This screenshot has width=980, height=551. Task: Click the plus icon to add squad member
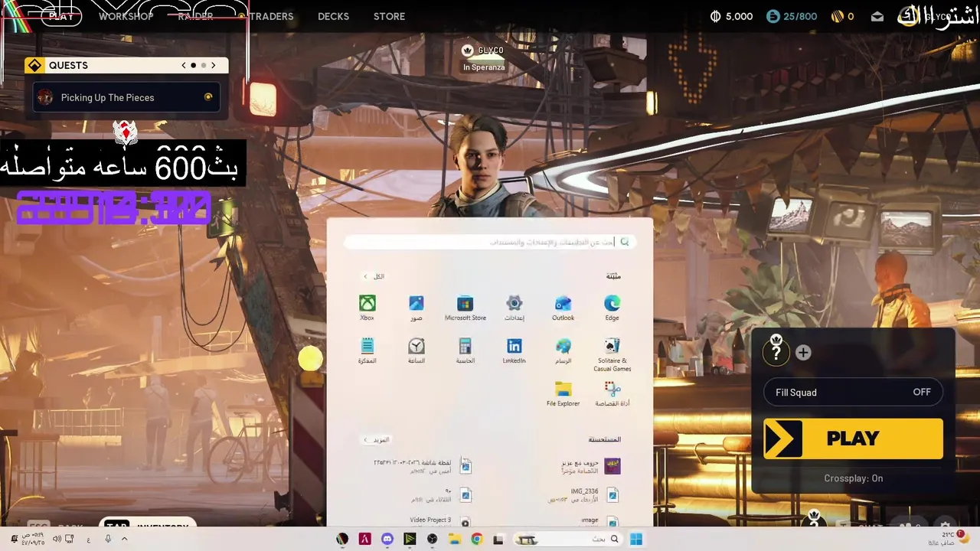pyautogui.click(x=803, y=353)
